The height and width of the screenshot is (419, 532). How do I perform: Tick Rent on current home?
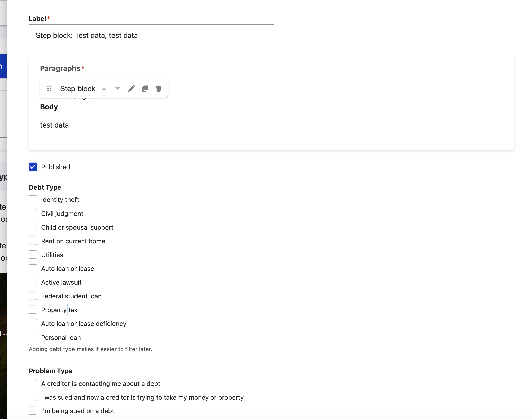click(33, 241)
